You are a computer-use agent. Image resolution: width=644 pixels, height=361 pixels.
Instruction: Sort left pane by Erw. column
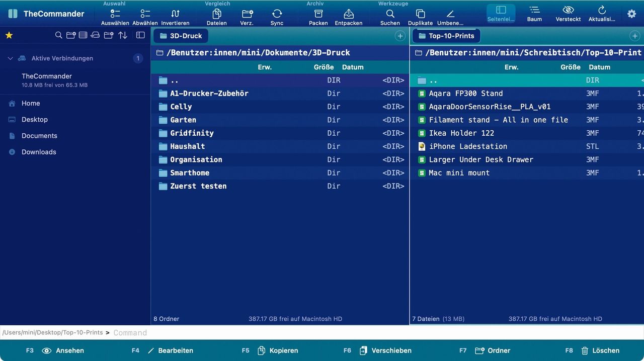[x=265, y=67]
